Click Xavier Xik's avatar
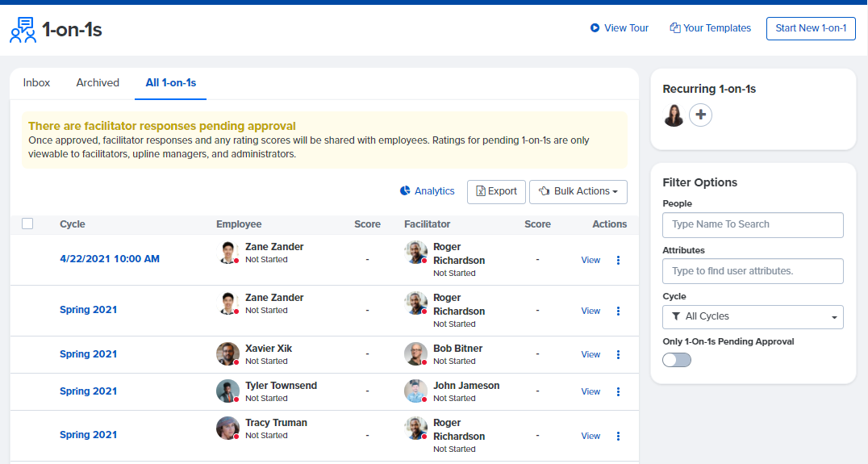 (x=227, y=353)
